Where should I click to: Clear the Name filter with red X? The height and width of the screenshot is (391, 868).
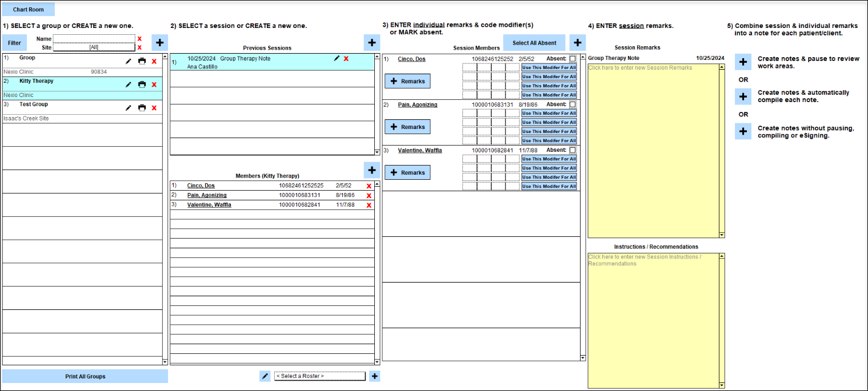139,39
